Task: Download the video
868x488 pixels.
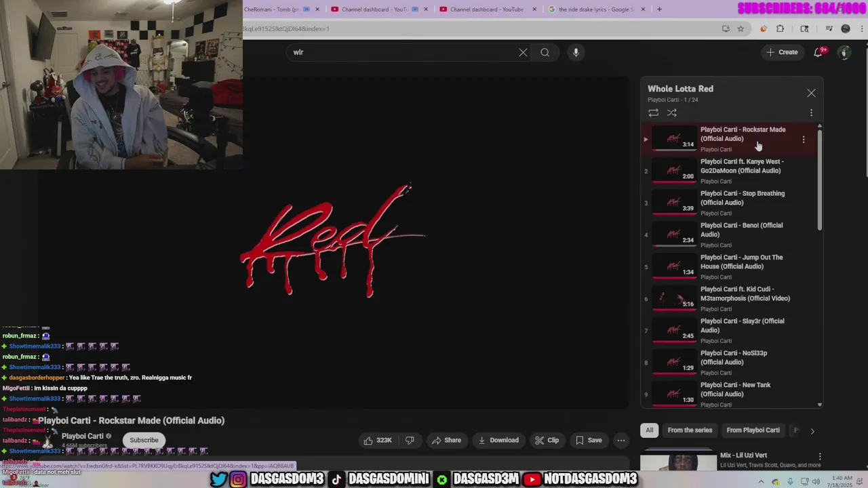Action: pos(498,440)
